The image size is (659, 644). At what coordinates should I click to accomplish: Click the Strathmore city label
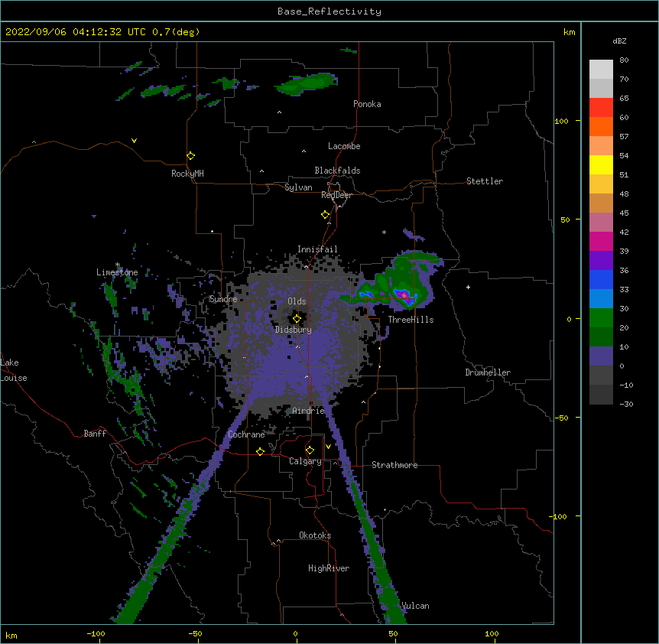394,465
